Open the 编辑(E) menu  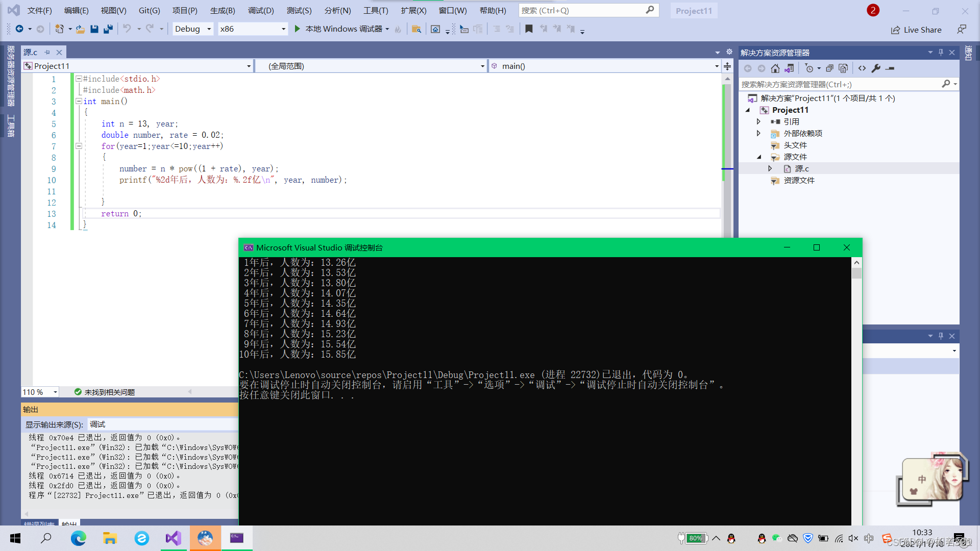pos(76,10)
